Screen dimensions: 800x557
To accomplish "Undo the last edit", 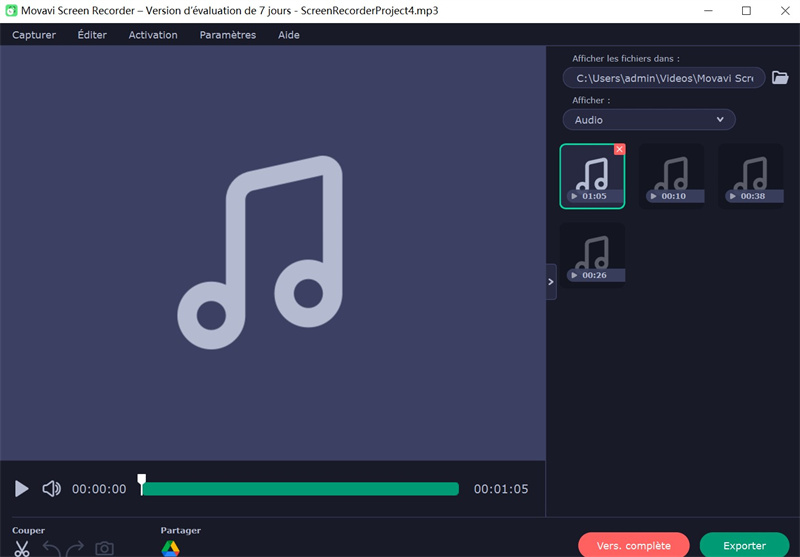I will click(x=52, y=548).
